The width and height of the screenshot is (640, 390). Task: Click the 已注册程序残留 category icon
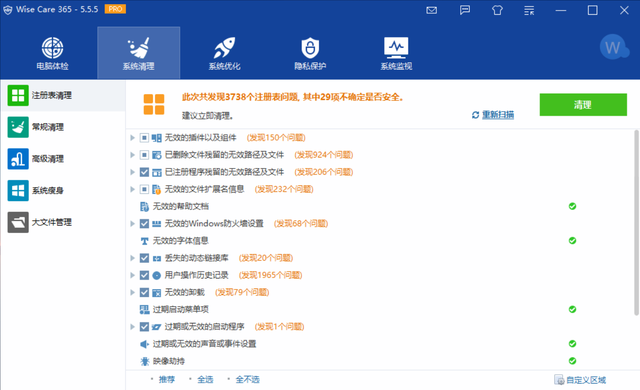pos(157,173)
